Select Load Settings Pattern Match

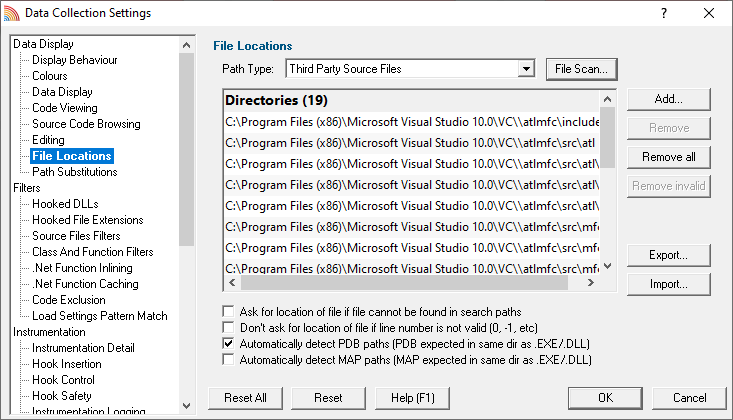100,316
